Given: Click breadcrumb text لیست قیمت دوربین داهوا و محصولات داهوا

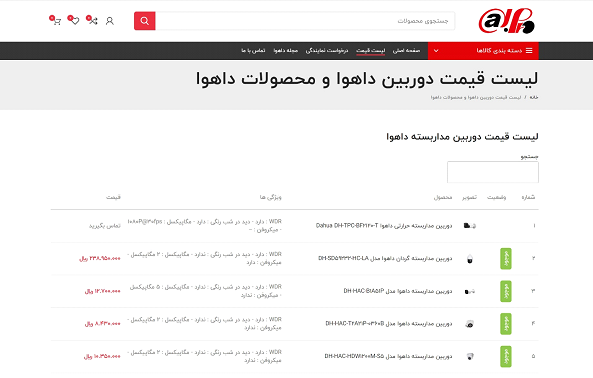Looking at the screenshot, I should pos(476,98).
